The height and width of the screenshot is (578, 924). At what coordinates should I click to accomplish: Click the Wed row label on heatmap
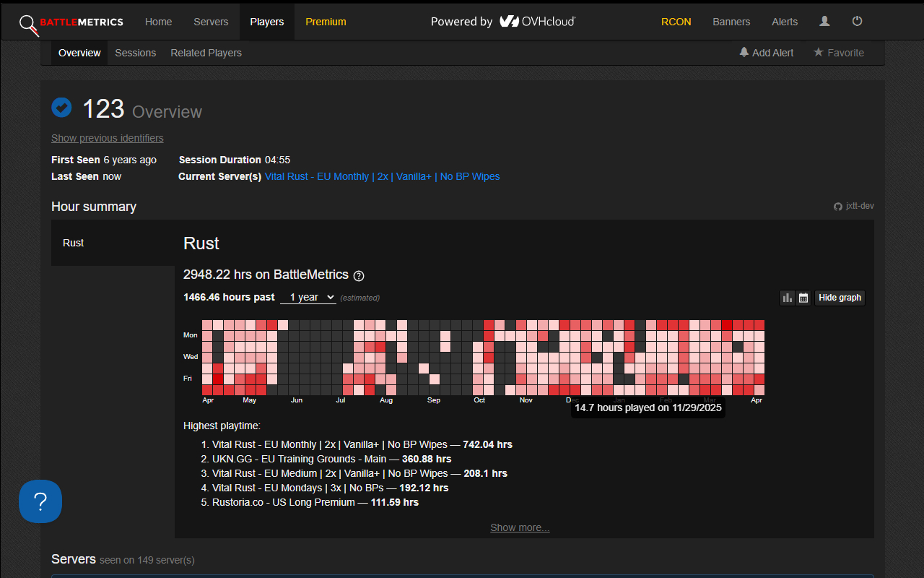click(190, 357)
